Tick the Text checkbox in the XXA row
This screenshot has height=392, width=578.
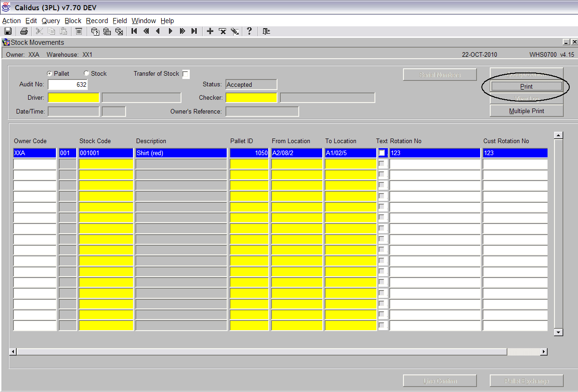[382, 153]
